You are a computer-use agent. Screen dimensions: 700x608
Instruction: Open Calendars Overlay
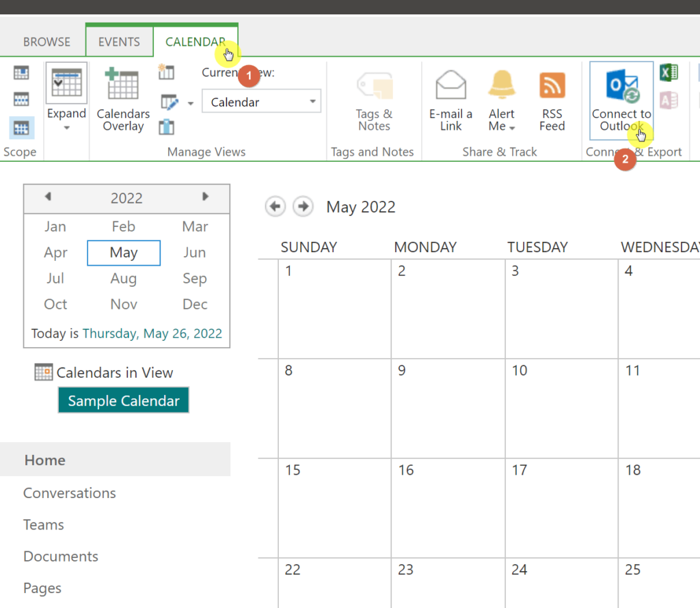(123, 100)
